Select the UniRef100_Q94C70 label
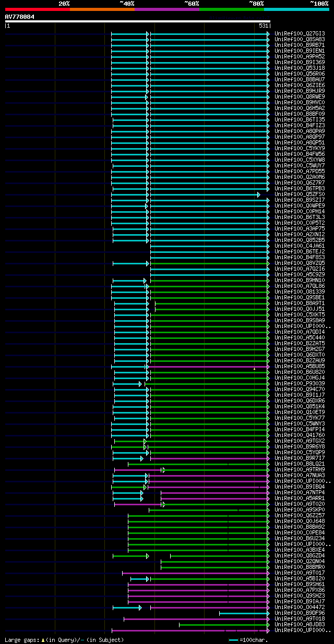Screen dimensions: 334x644 coord(300,389)
